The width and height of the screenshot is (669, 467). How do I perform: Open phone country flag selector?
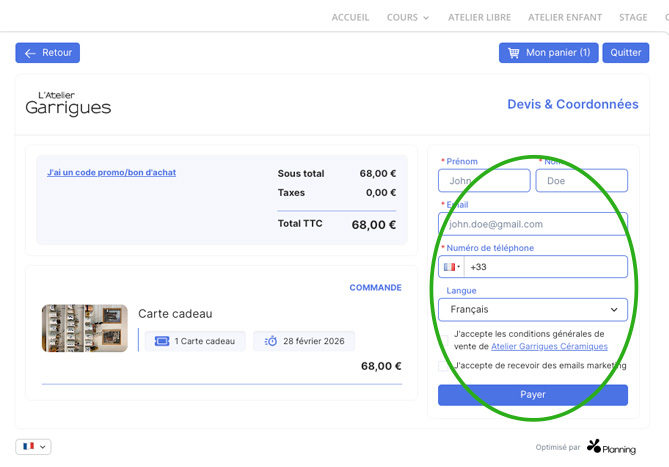451,267
